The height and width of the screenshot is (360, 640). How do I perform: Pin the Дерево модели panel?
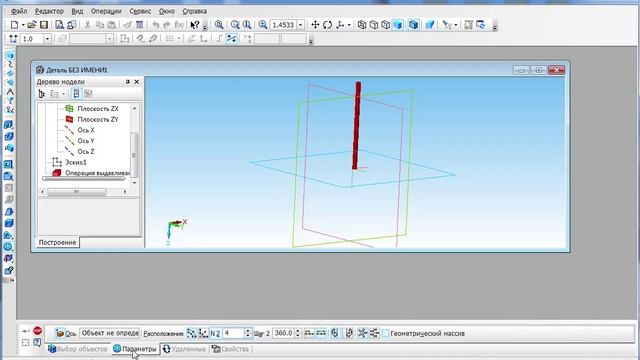click(x=127, y=82)
